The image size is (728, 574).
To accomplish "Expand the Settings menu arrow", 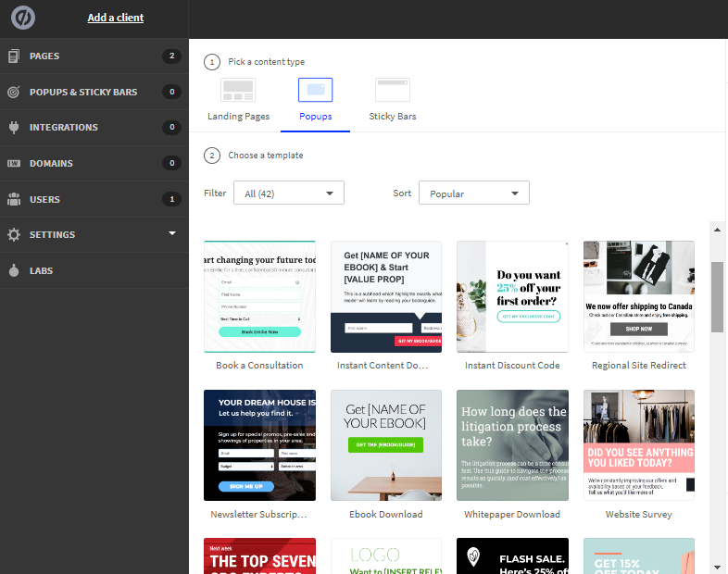I will pos(172,233).
